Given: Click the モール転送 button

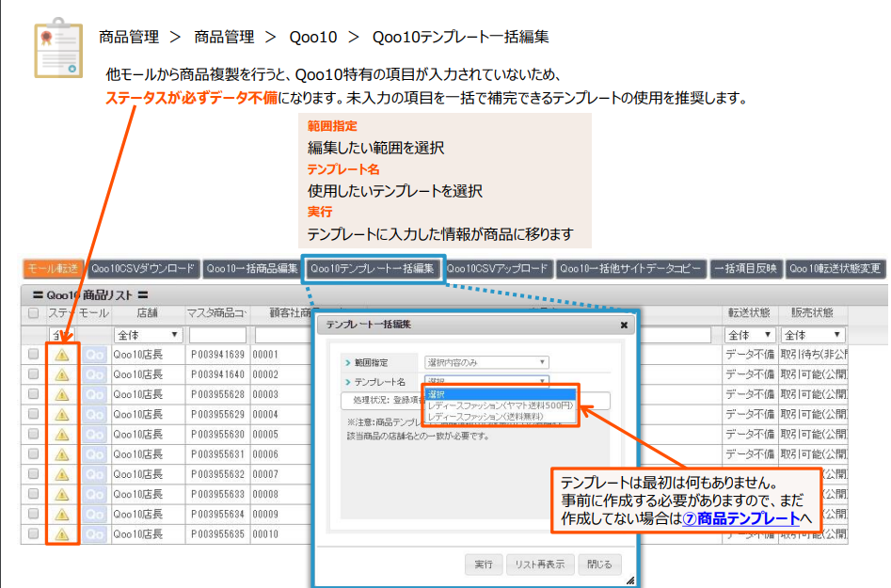Looking at the screenshot, I should click(54, 269).
